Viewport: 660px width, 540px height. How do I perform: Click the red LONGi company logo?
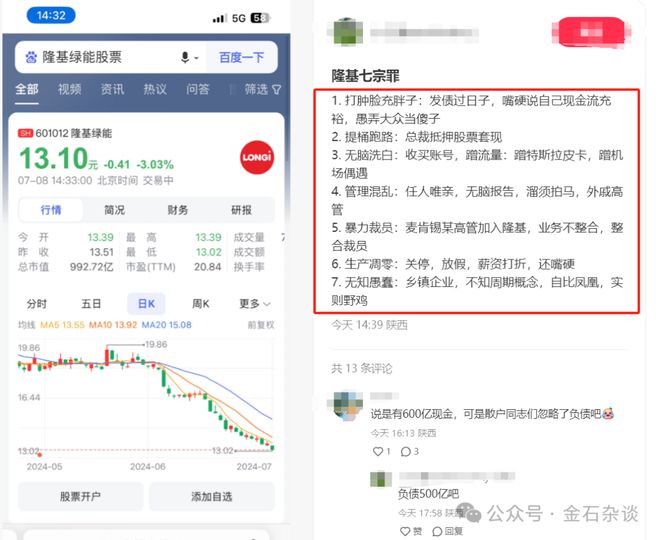[x=257, y=157]
